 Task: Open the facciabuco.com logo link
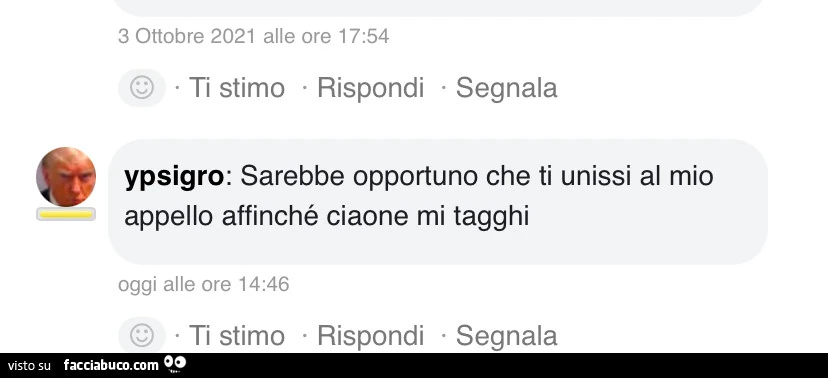[111, 365]
